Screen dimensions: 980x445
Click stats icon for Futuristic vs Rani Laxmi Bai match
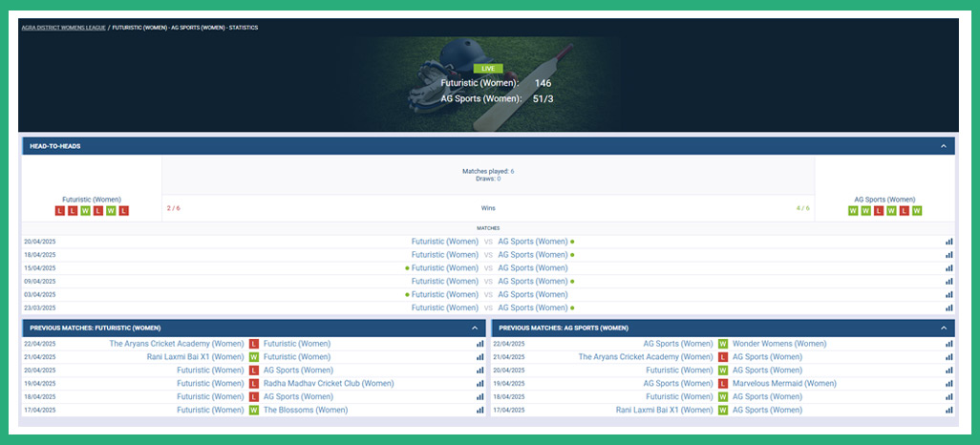pyautogui.click(x=479, y=357)
